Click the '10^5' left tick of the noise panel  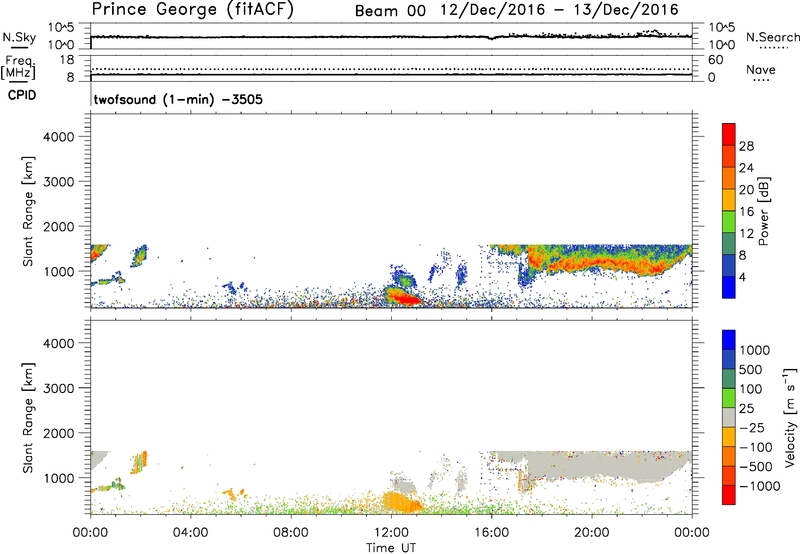tap(61, 28)
